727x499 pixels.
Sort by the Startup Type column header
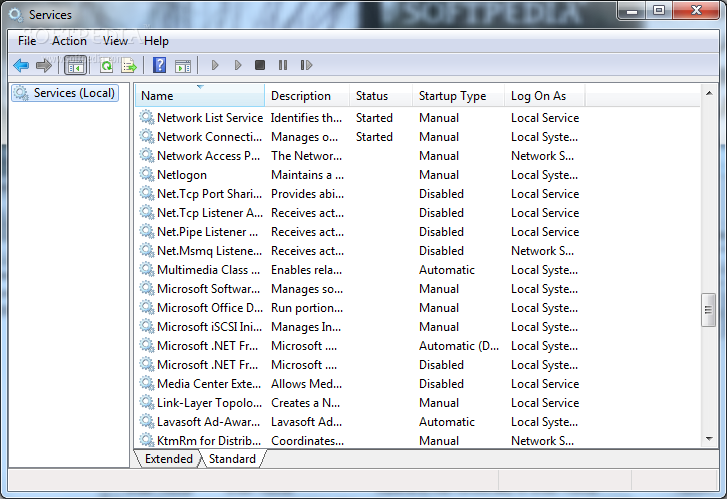point(458,96)
